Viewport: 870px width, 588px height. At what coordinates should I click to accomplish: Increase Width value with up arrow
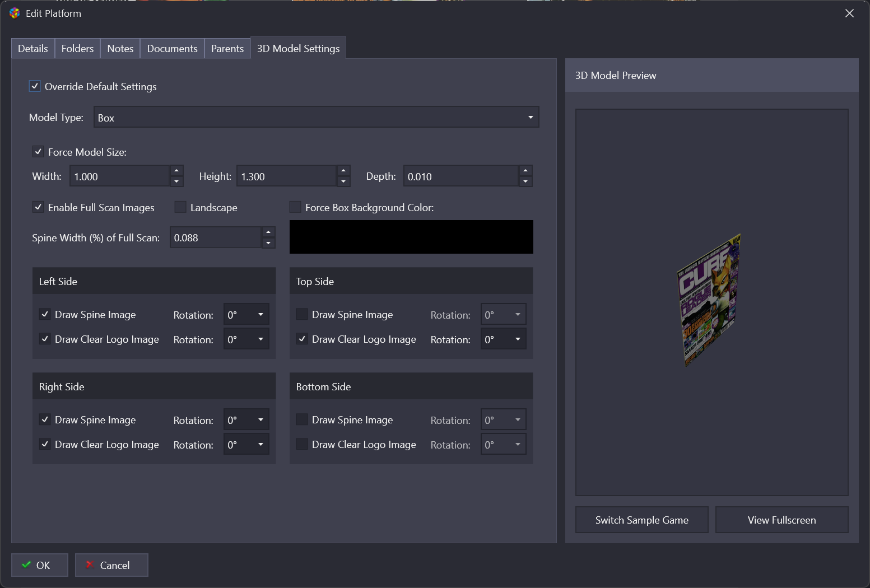click(x=176, y=170)
